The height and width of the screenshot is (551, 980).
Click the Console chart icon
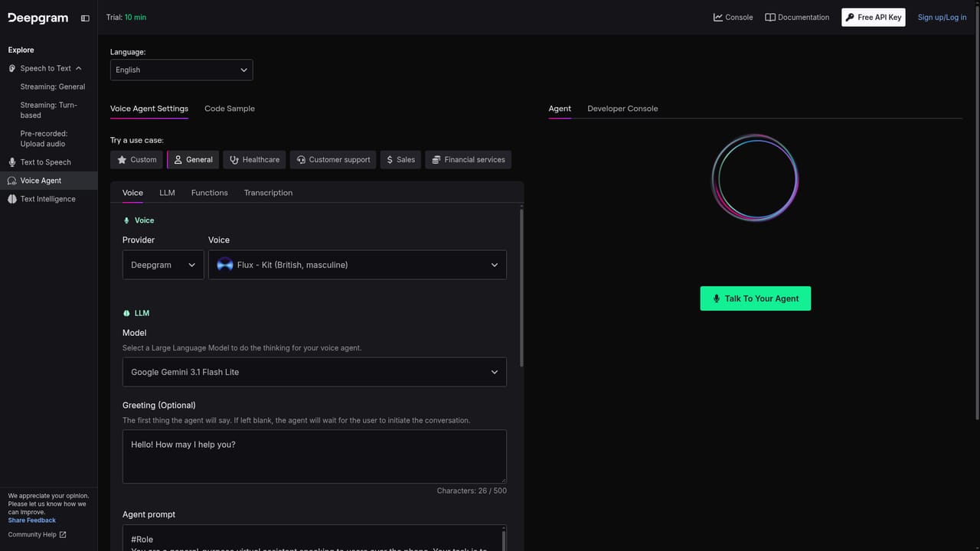718,17
